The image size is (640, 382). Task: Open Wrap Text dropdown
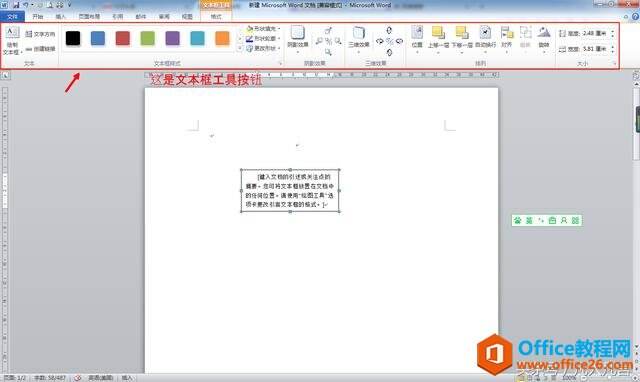pos(485,39)
